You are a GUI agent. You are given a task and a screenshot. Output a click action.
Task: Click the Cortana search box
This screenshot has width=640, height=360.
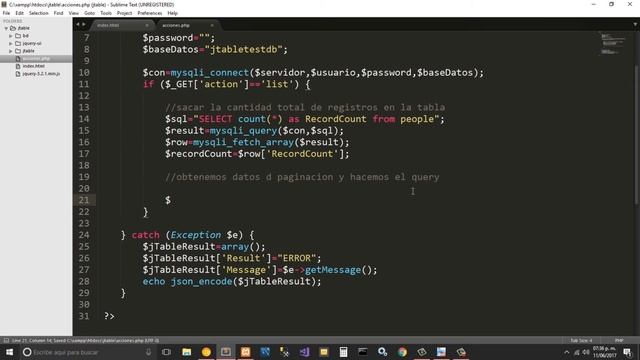pos(88,352)
